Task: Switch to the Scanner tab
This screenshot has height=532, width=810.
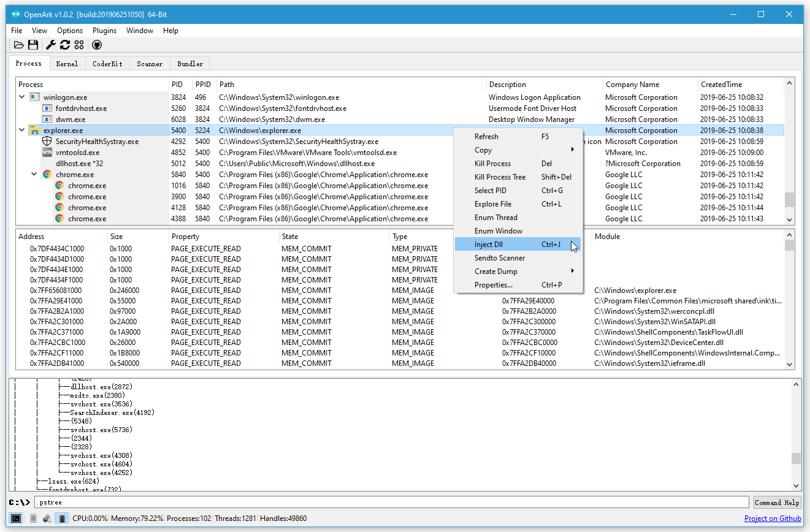Action: (x=150, y=64)
